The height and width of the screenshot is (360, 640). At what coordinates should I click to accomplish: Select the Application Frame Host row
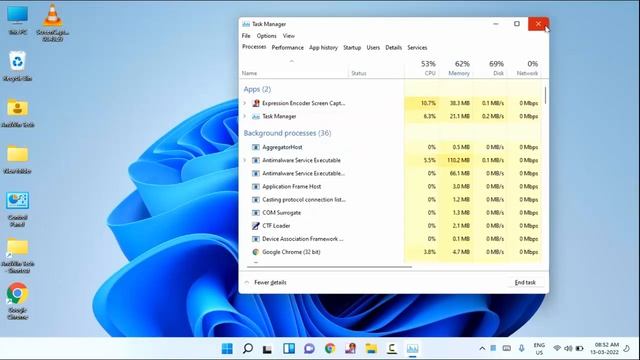[x=391, y=187]
